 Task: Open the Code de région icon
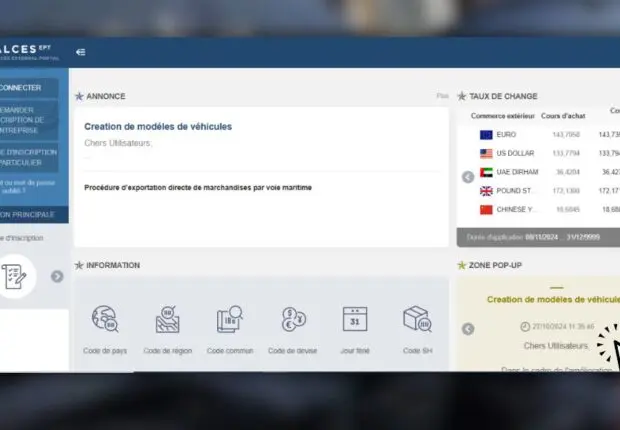(168, 319)
